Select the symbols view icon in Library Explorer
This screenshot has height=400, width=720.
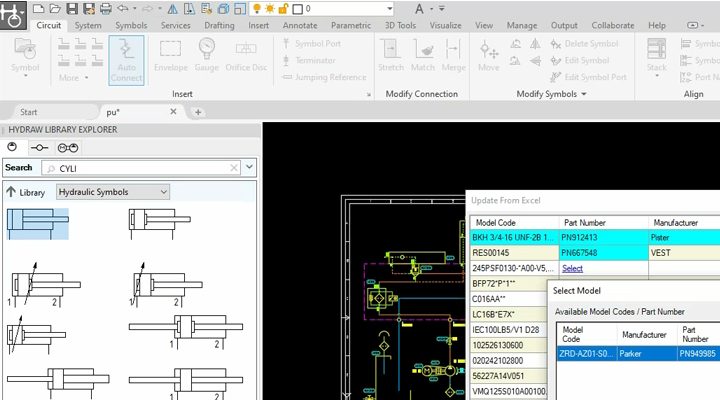(x=12, y=147)
